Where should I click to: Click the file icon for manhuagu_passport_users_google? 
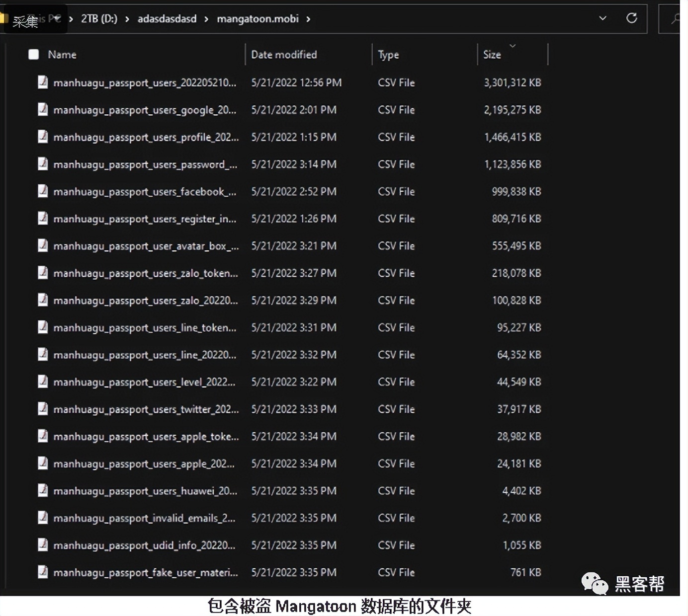click(x=43, y=109)
